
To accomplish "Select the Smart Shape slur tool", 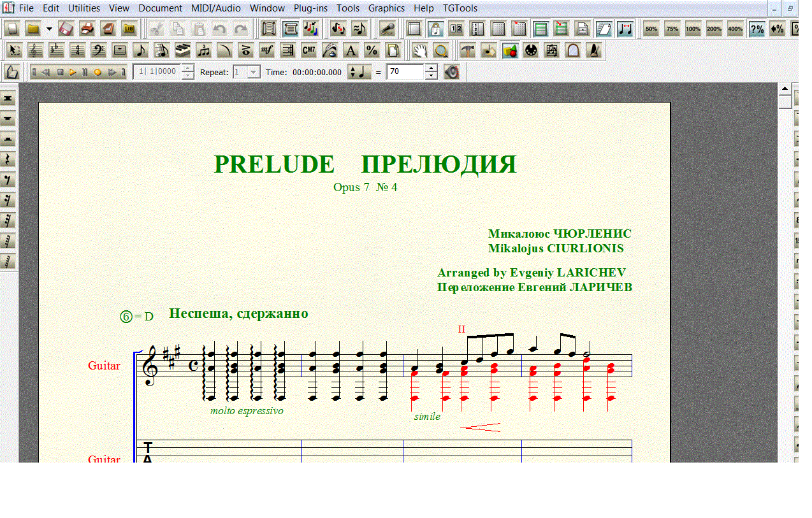I will coord(224,50).
